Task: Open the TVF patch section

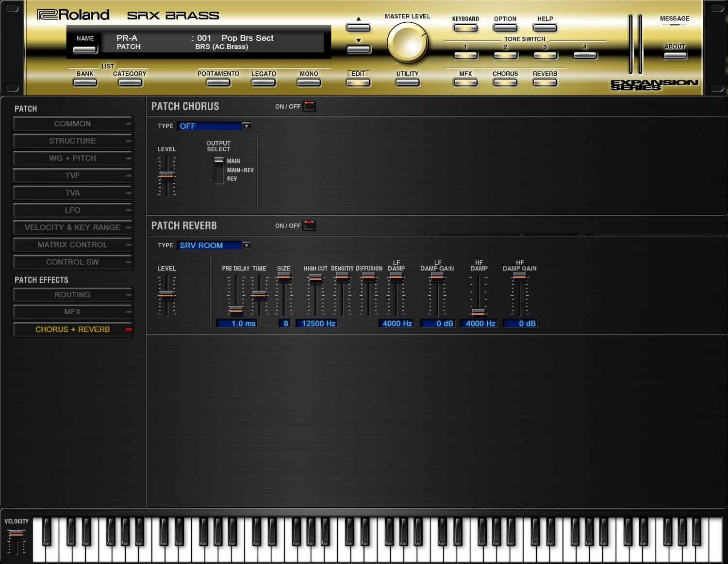Action: [72, 176]
